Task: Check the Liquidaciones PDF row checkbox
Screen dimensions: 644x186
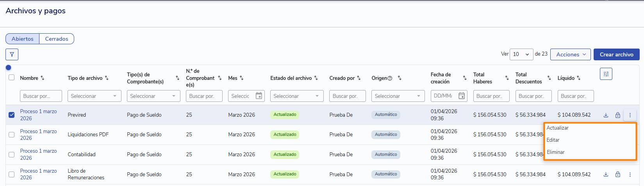Action: click(x=12, y=135)
